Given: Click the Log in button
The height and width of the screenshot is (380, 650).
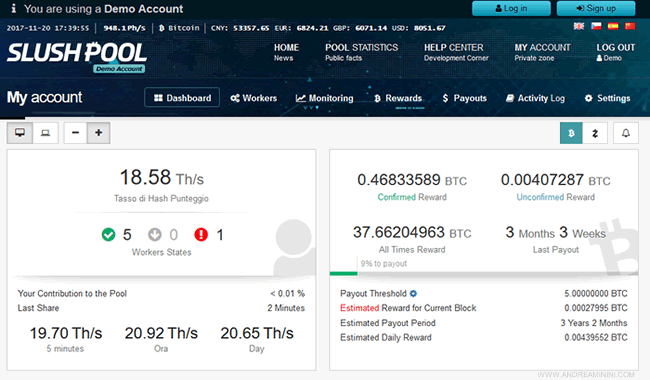Looking at the screenshot, I should (x=511, y=8).
